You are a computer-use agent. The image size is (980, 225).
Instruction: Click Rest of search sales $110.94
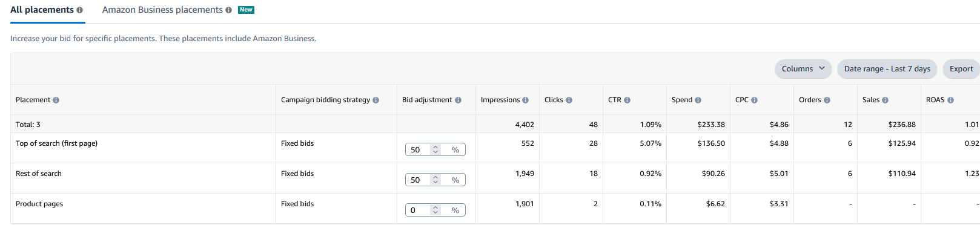point(902,174)
